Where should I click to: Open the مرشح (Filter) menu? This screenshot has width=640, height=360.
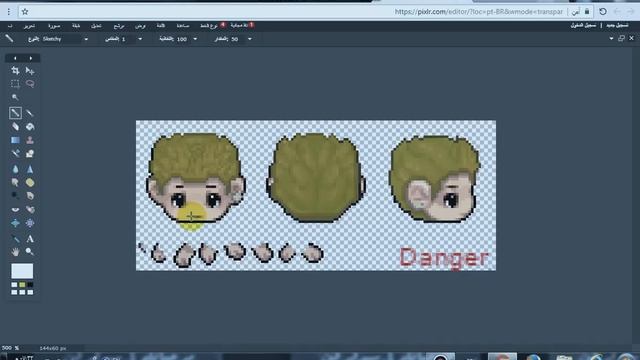pyautogui.click(x=119, y=26)
